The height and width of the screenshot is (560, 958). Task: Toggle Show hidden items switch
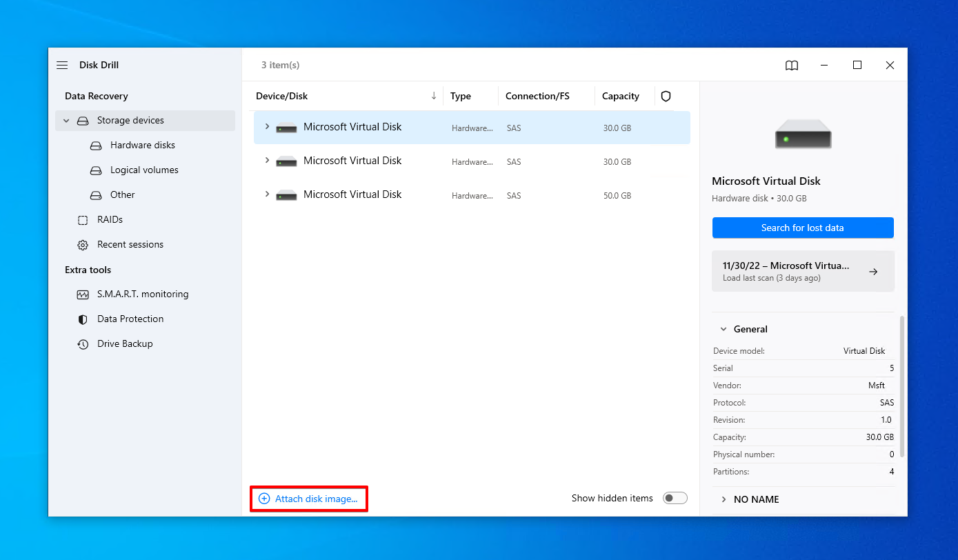675,498
